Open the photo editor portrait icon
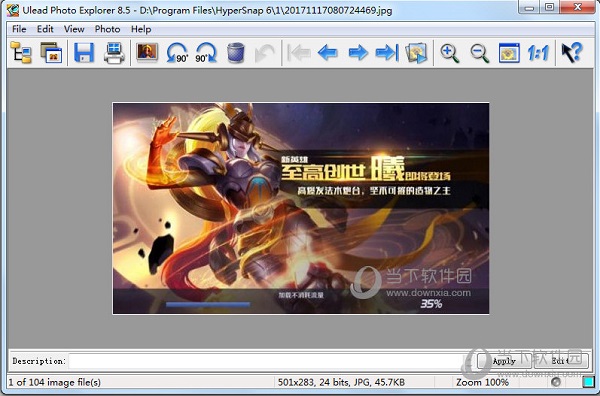The width and height of the screenshot is (600, 396). [147, 52]
